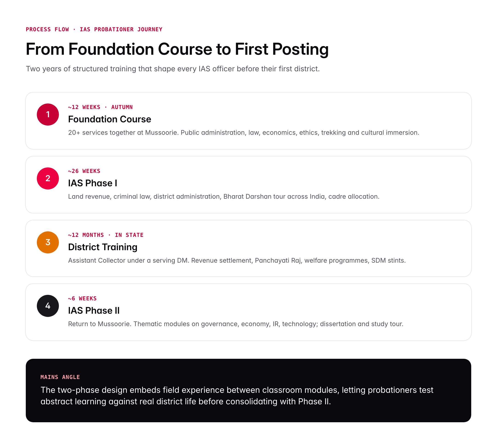Image resolution: width=497 pixels, height=448 pixels.
Task: Select the two-phase design paragraph in the dark panel
Action: pyautogui.click(x=237, y=396)
